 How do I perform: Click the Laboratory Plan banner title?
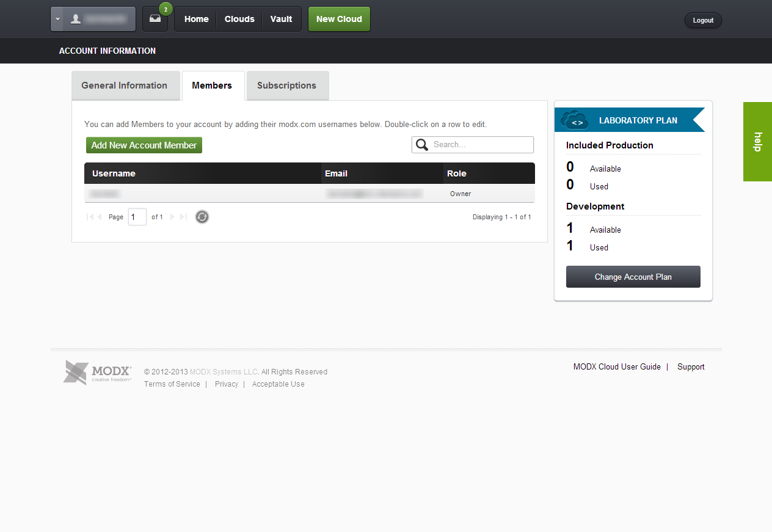638,120
